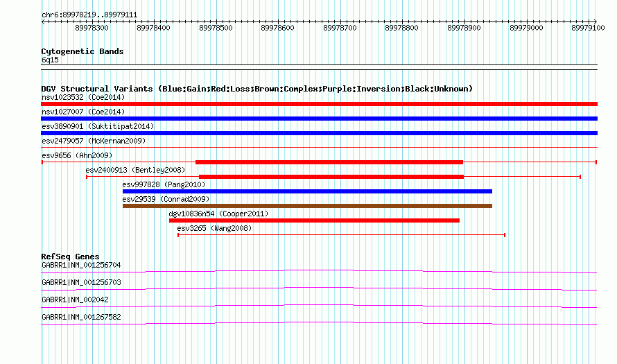Viewport: 617px width, 364px height.
Task: Select the magenta GABRR1|NM_001267582 transcript line
Action: coord(319,323)
